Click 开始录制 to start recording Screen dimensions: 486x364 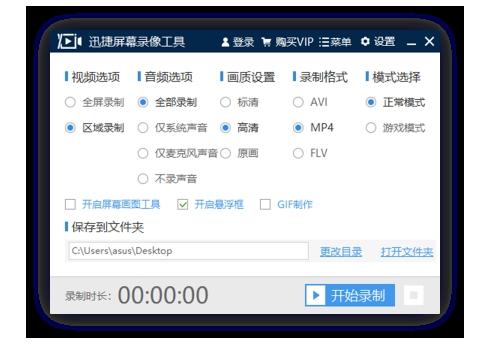pyautogui.click(x=350, y=295)
